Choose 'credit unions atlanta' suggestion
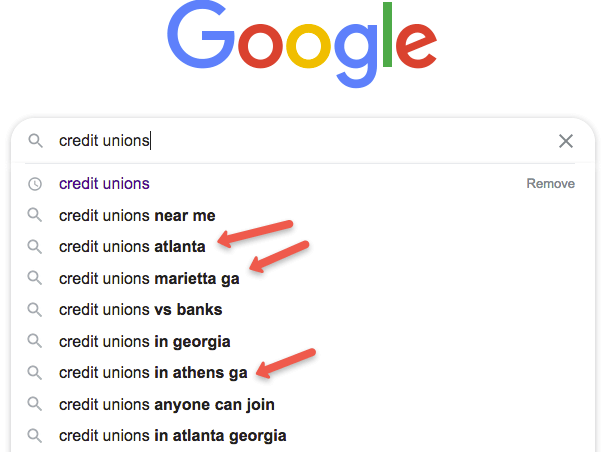Screen dimensions: 612x452 [132, 247]
